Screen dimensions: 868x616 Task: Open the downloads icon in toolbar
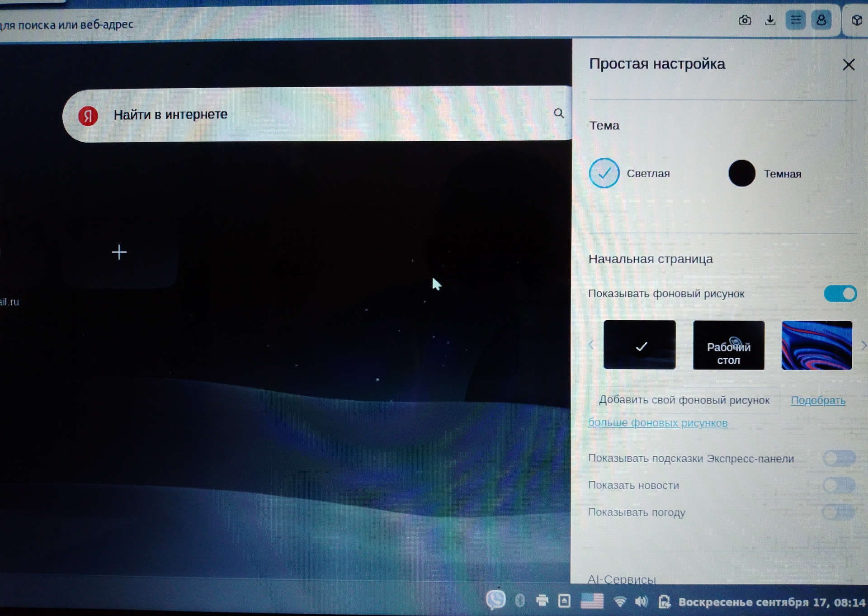click(770, 20)
